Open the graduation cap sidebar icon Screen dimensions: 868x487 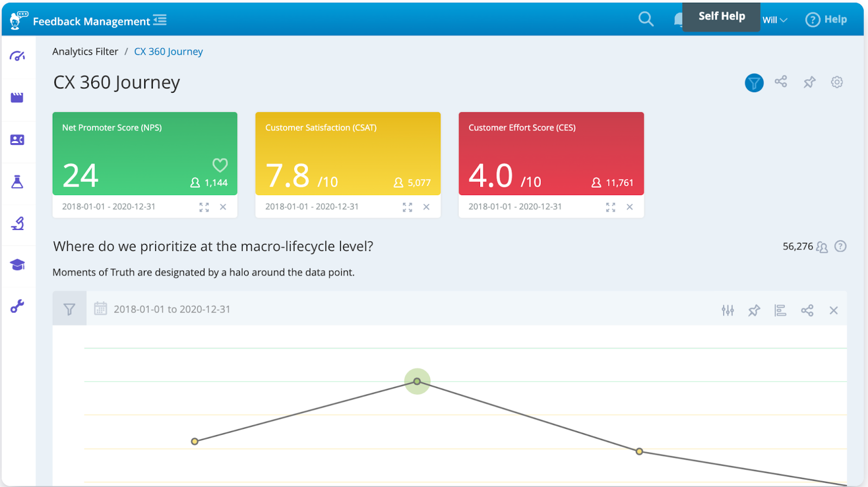click(17, 265)
